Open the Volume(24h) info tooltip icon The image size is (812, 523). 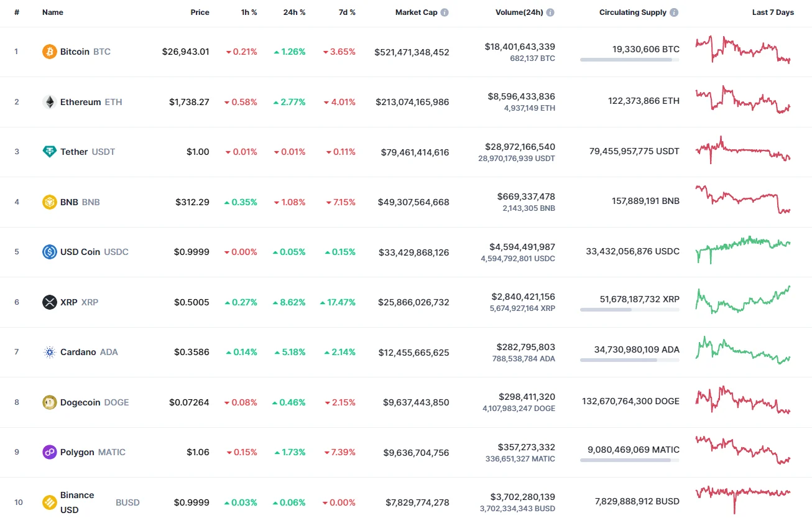tap(550, 11)
